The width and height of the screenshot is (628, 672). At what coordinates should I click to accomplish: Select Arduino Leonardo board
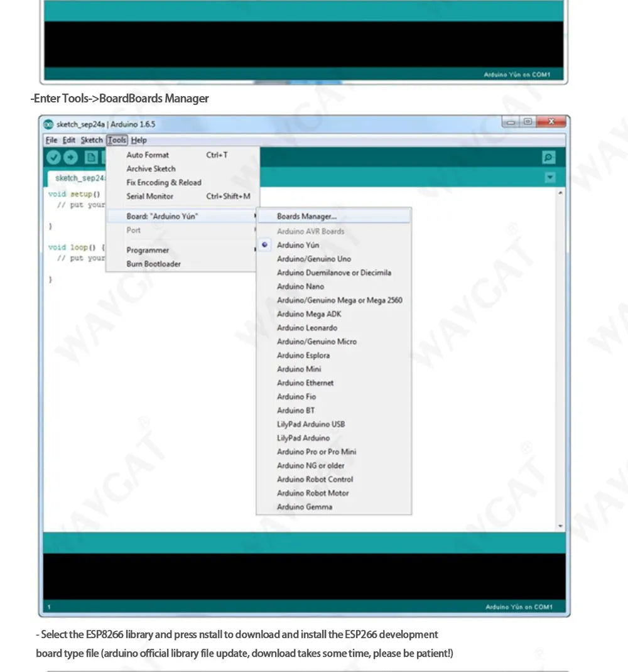click(x=333, y=328)
